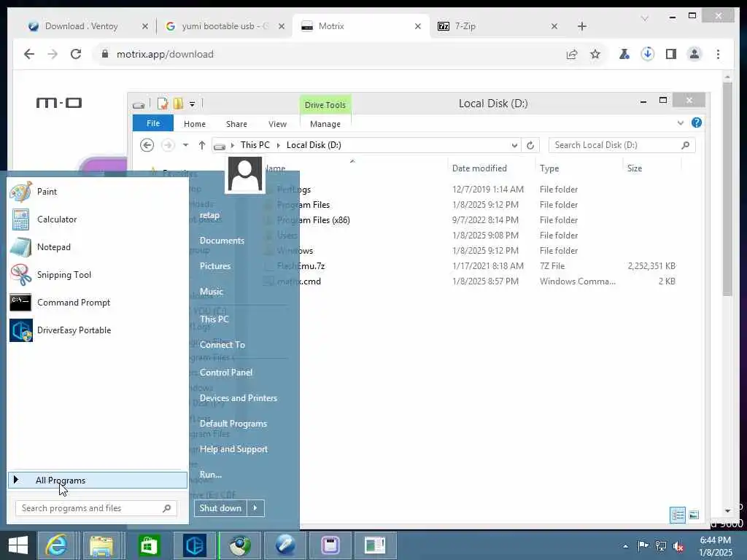Open the Chrome downloads icon

648,54
